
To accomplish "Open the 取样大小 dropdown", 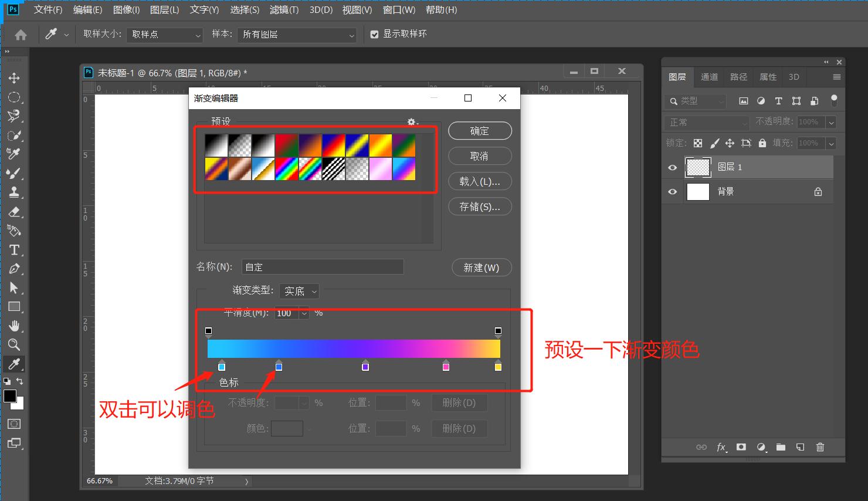I will 165,35.
